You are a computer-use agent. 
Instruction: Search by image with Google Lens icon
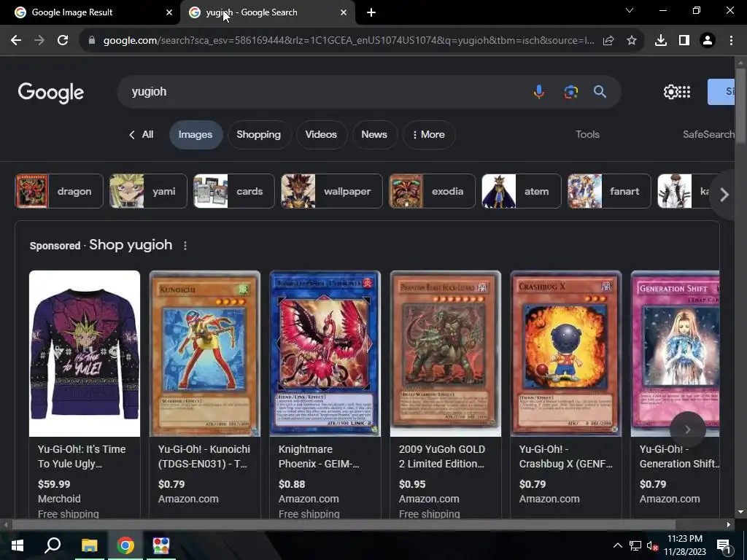(570, 91)
